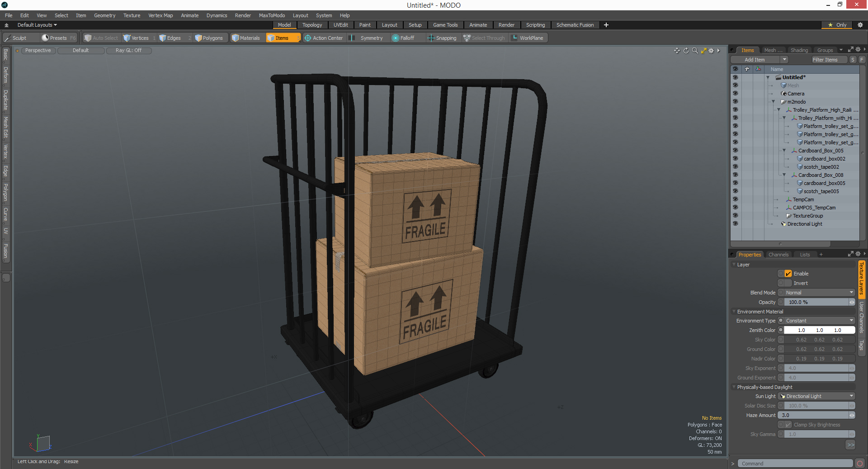Collapse the Environment Material section

point(734,312)
